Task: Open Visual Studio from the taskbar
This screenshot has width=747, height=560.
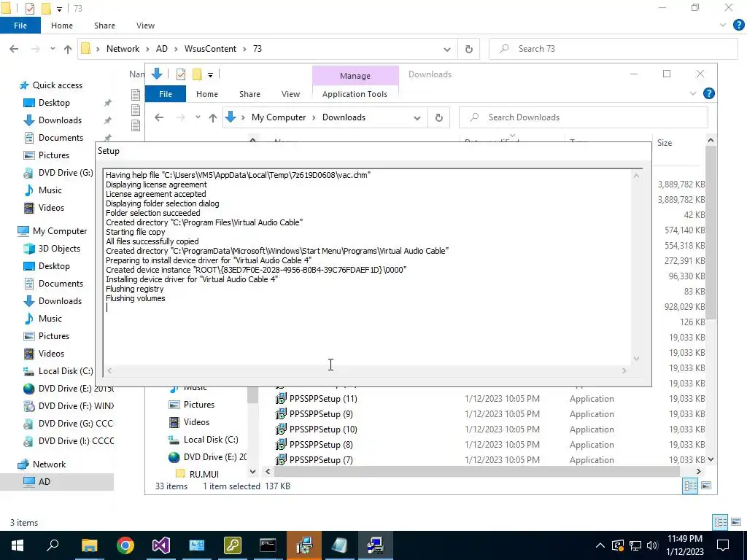Action: point(161,545)
